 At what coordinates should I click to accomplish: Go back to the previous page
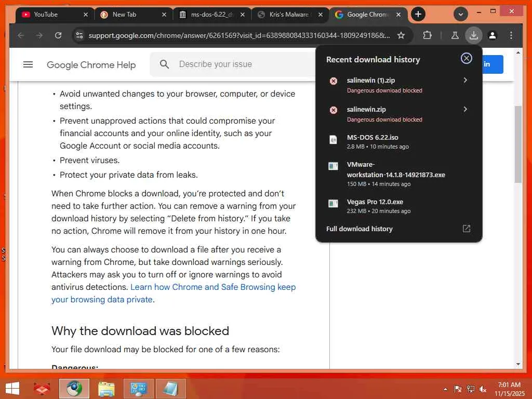21,35
